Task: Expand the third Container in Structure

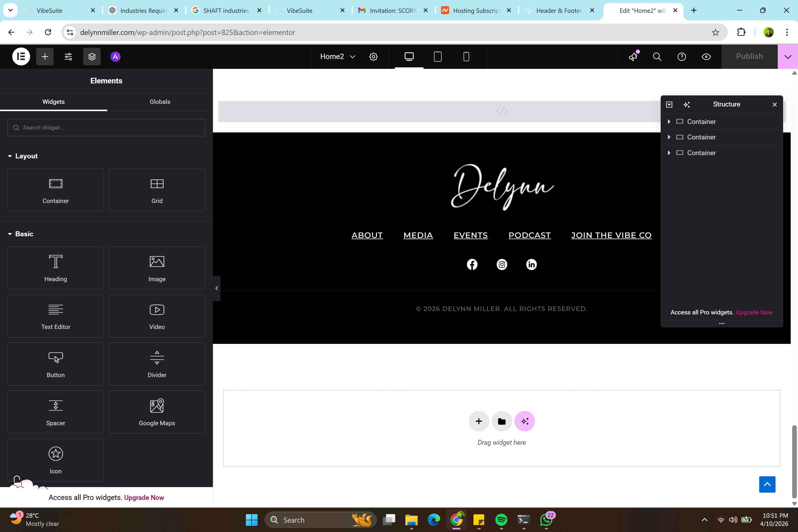Action: pyautogui.click(x=669, y=153)
